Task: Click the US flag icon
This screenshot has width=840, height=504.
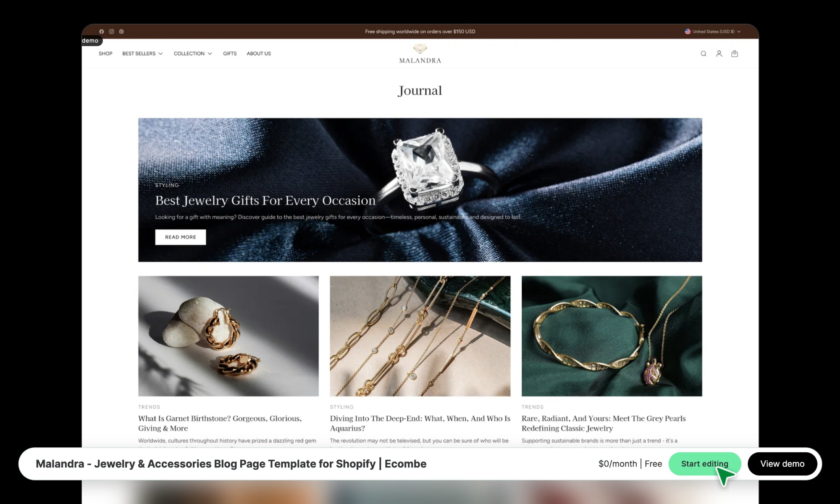Action: 688,31
